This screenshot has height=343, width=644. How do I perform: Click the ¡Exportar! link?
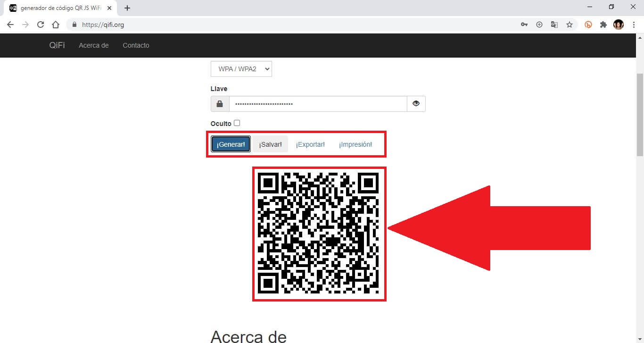[310, 144]
